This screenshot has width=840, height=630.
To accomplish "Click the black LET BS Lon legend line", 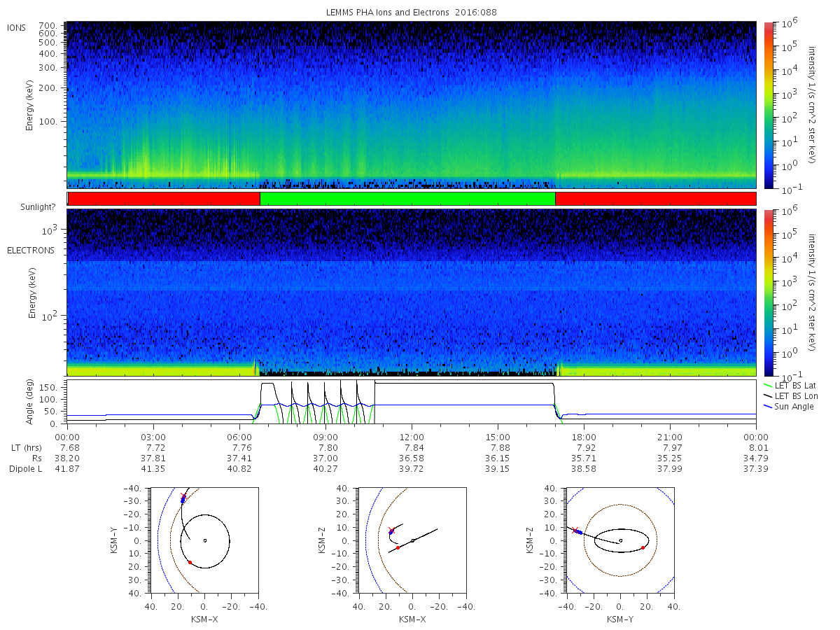I will (769, 396).
